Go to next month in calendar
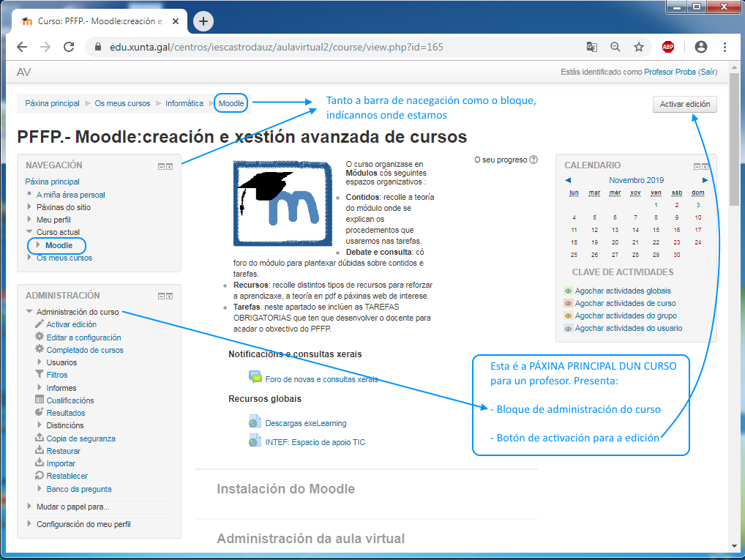Screen dimensions: 745x560 705,180
